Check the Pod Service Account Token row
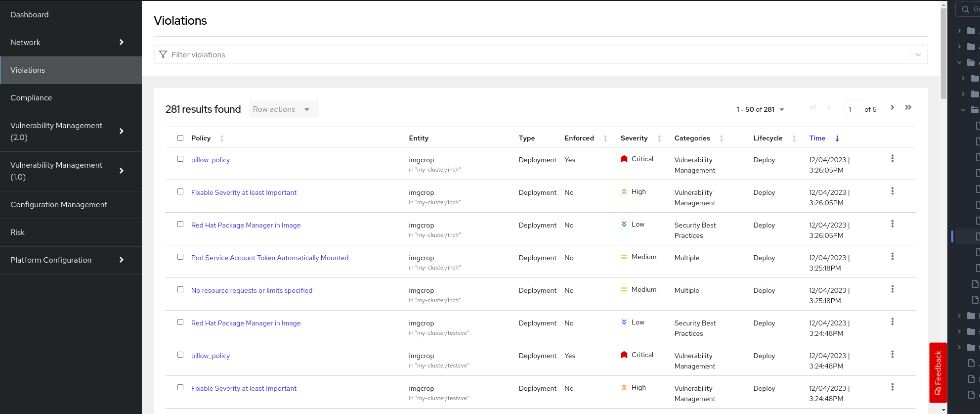The width and height of the screenshot is (980, 414). pyautogui.click(x=180, y=257)
